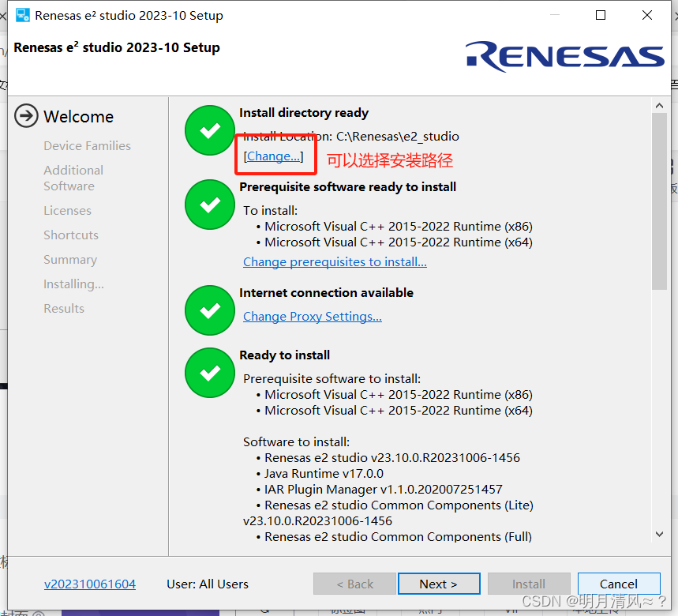Select the Additional Software step
Image resolution: width=678 pixels, height=616 pixels.
click(x=73, y=178)
